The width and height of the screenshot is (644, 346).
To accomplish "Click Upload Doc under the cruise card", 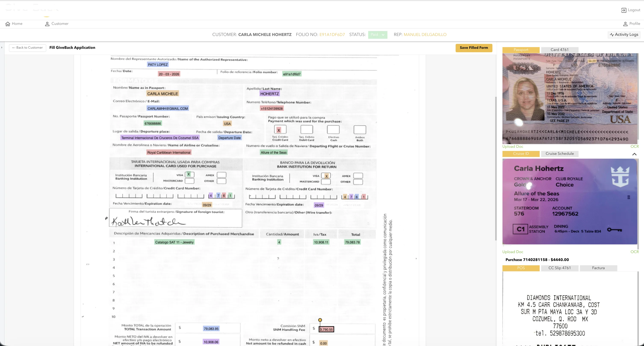I will tap(513, 252).
